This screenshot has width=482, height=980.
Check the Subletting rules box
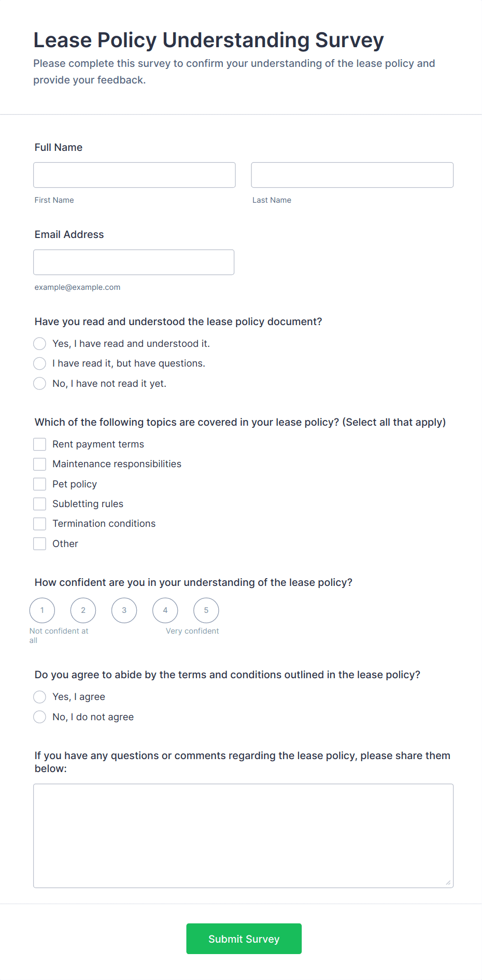39,503
